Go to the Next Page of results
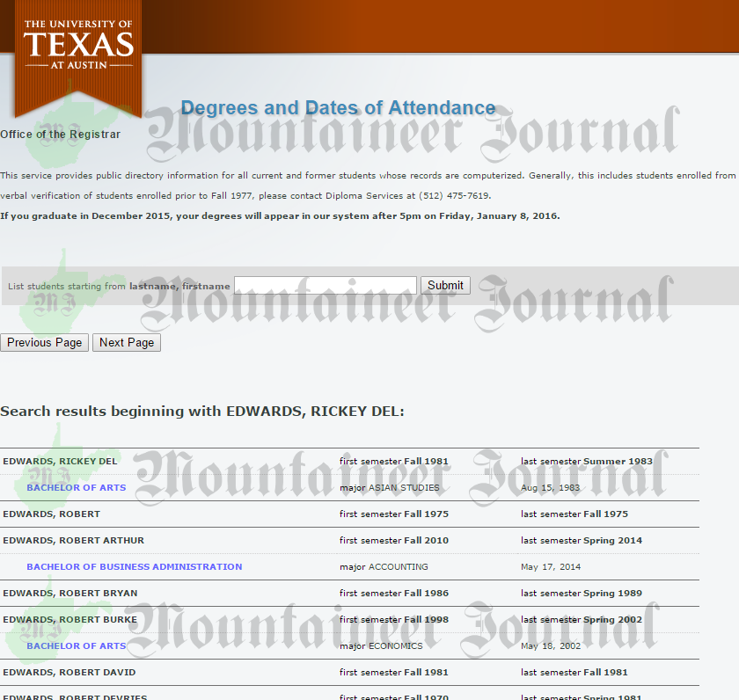 pos(127,342)
